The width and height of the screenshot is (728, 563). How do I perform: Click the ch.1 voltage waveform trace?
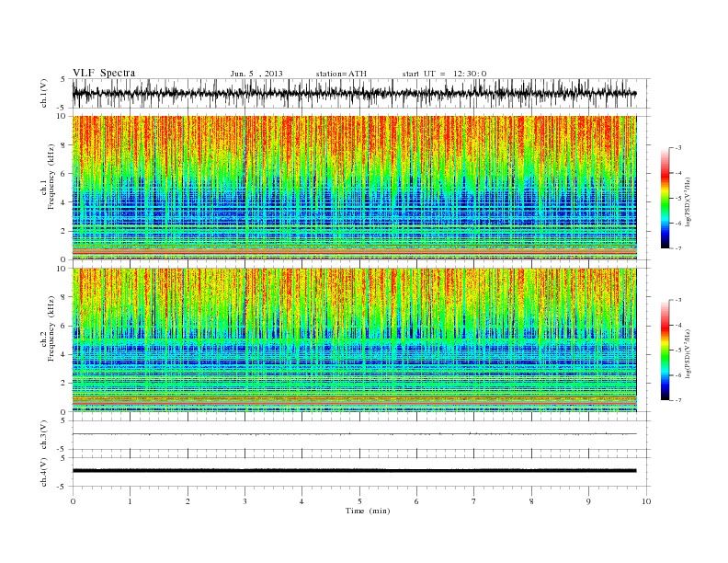(x=354, y=93)
